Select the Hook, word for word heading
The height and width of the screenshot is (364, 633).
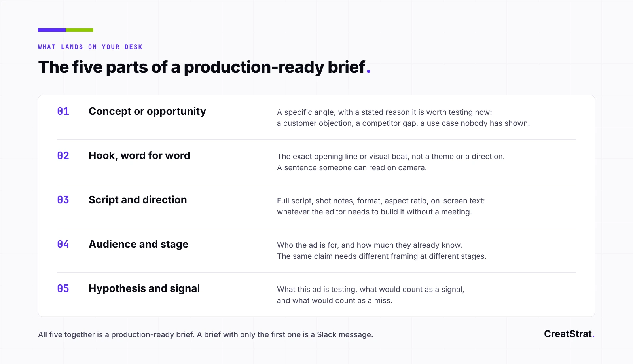[139, 155]
